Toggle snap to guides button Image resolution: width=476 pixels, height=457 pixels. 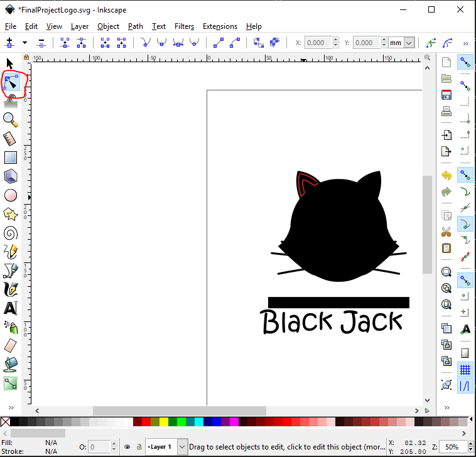pyautogui.click(x=465, y=386)
